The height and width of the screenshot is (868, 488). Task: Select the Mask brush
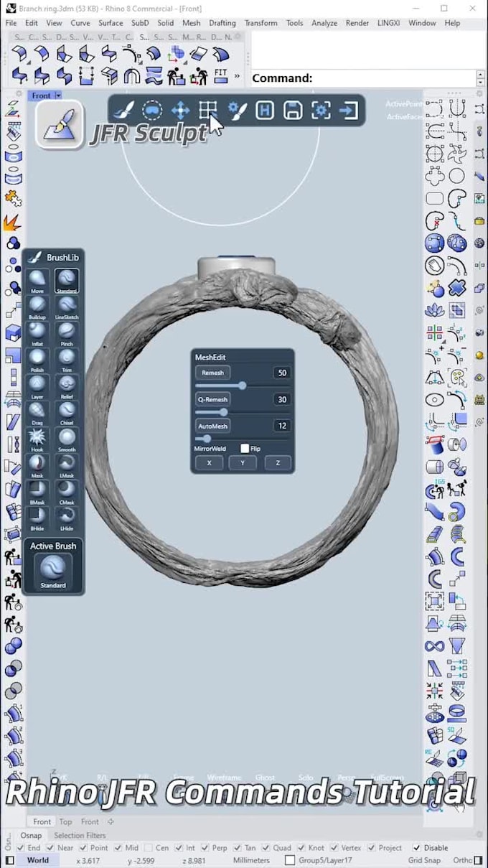pyautogui.click(x=37, y=465)
